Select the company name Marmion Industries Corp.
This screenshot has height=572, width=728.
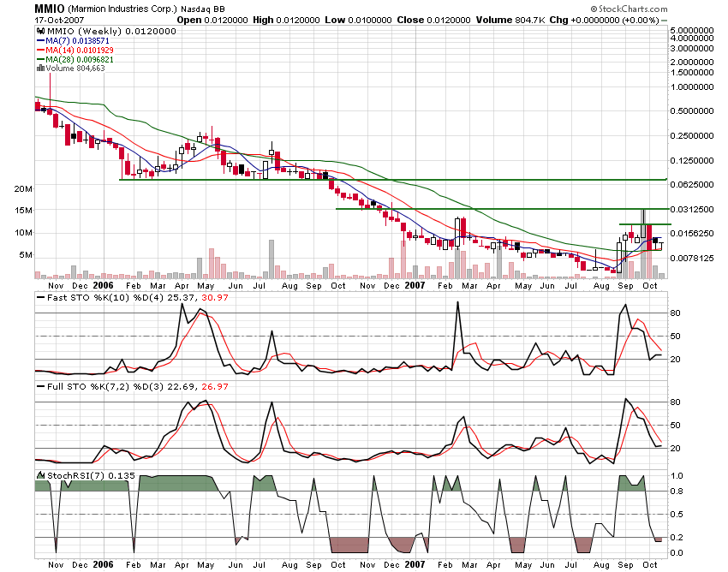pyautogui.click(x=122, y=9)
